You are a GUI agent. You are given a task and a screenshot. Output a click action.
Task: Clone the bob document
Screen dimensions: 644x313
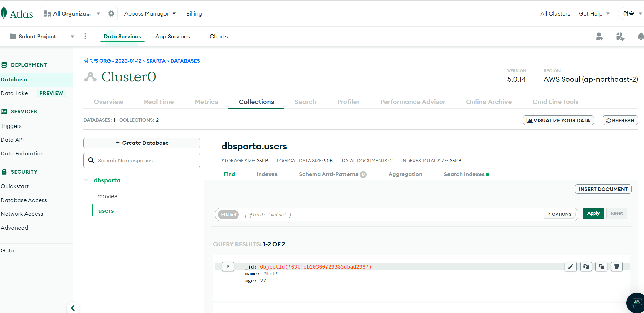tap(601, 266)
